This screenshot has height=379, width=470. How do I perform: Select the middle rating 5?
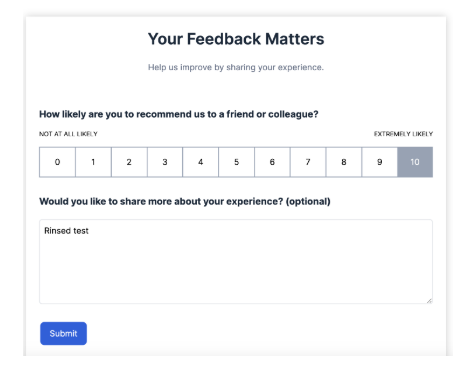(236, 162)
